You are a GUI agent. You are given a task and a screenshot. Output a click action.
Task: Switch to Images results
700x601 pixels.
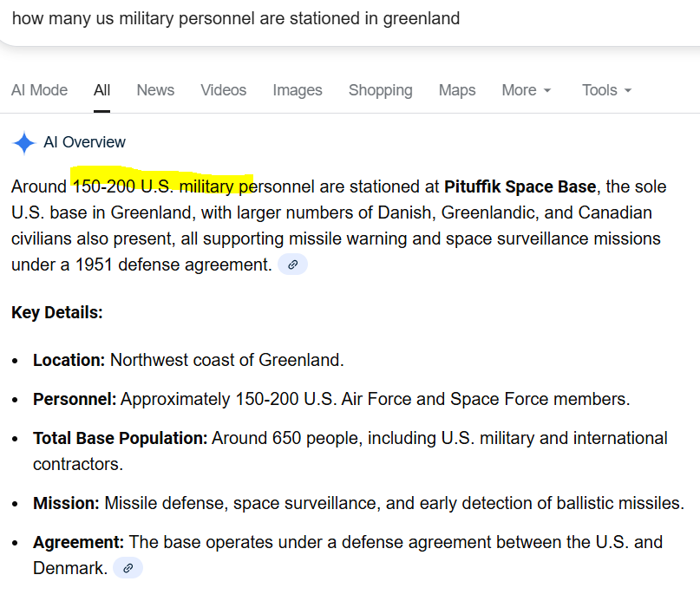(298, 90)
